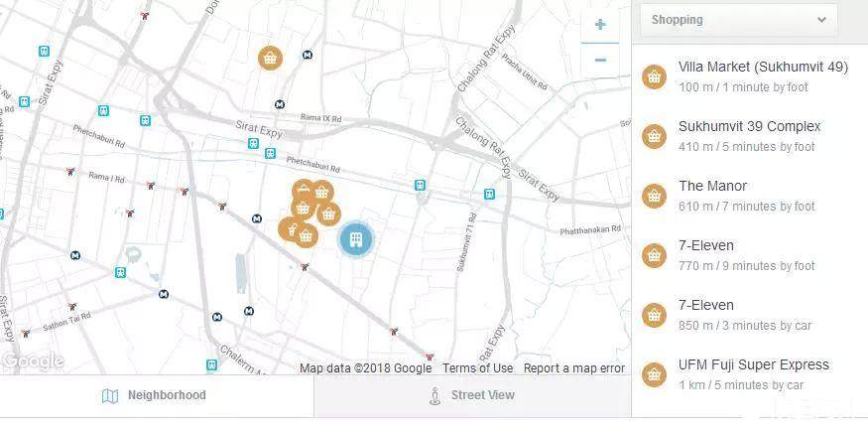This screenshot has height=434, width=868.
Task: Select The Manor list entry
Action: [x=750, y=196]
